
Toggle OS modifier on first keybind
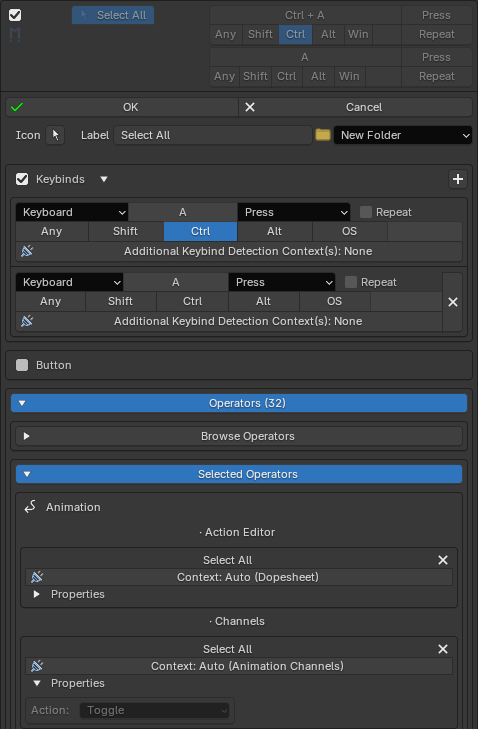point(350,232)
